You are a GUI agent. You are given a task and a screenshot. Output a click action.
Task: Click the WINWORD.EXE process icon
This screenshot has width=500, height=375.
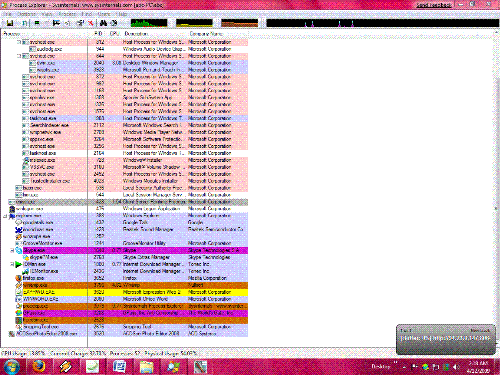click(x=19, y=299)
